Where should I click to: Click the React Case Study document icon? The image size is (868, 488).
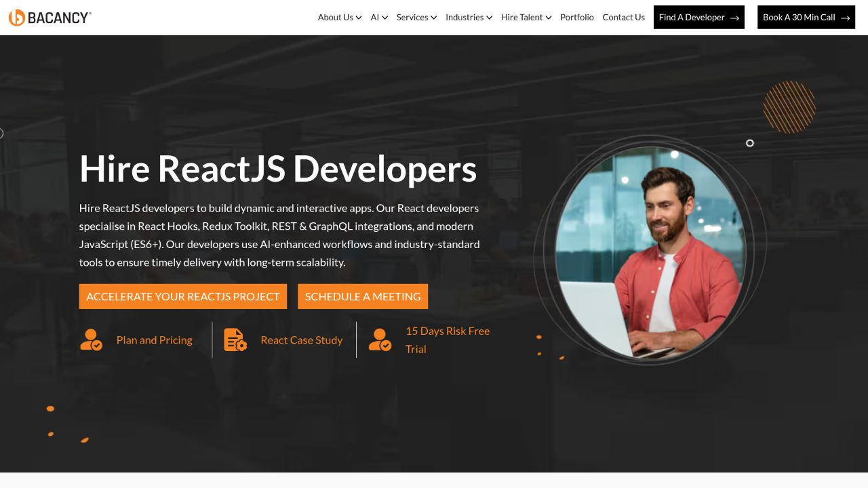coord(235,340)
